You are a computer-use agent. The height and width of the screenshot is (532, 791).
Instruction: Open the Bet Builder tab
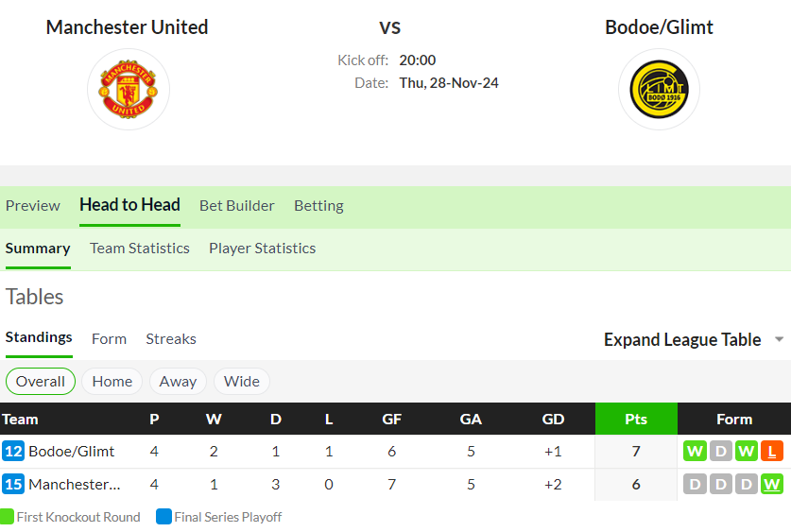236,206
